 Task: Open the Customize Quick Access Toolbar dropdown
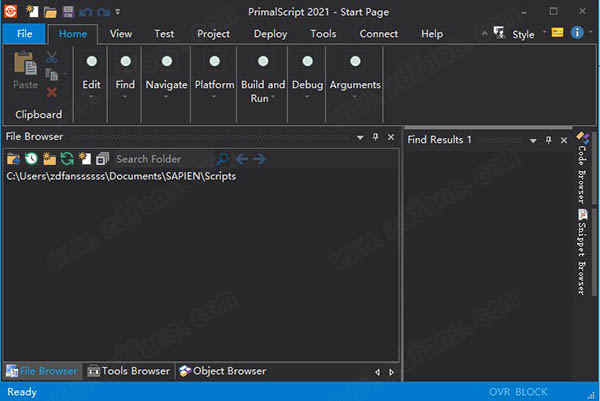[117, 12]
